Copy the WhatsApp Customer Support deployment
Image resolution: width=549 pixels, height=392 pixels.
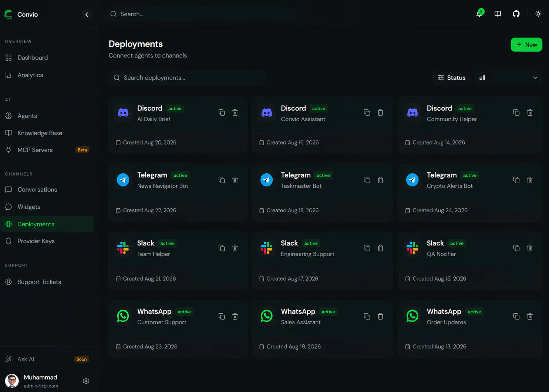pyautogui.click(x=222, y=317)
